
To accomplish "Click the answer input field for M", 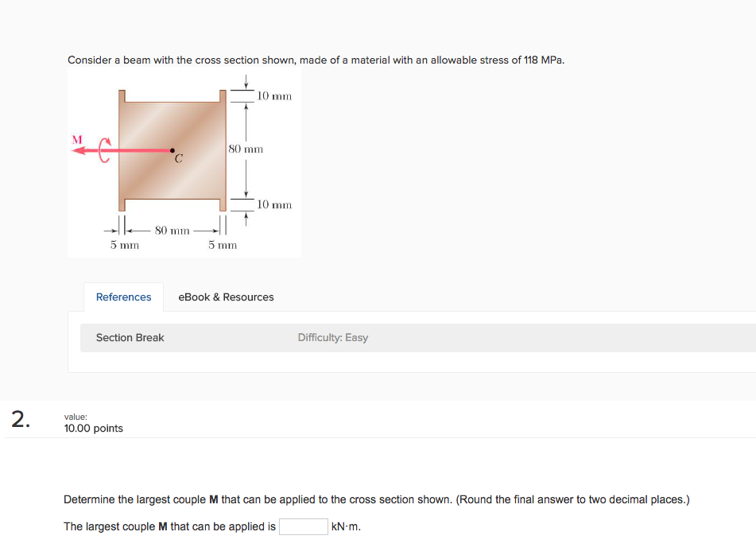I will 303,526.
